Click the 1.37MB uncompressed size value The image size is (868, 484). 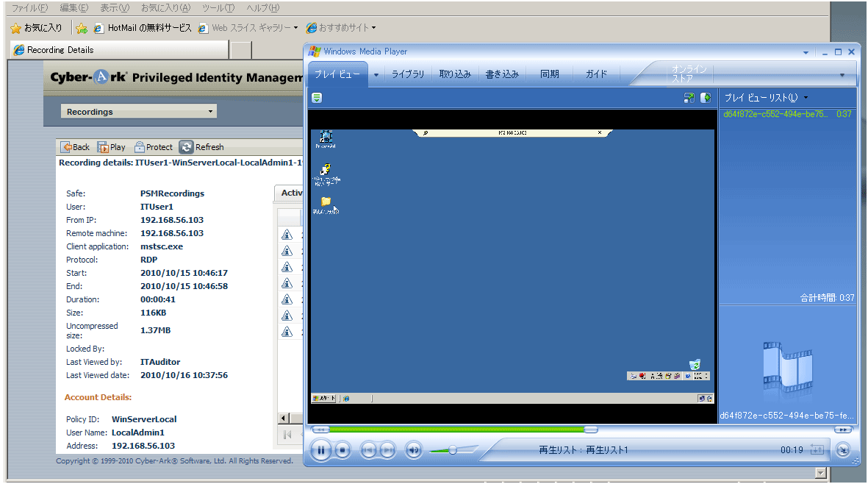click(x=156, y=330)
